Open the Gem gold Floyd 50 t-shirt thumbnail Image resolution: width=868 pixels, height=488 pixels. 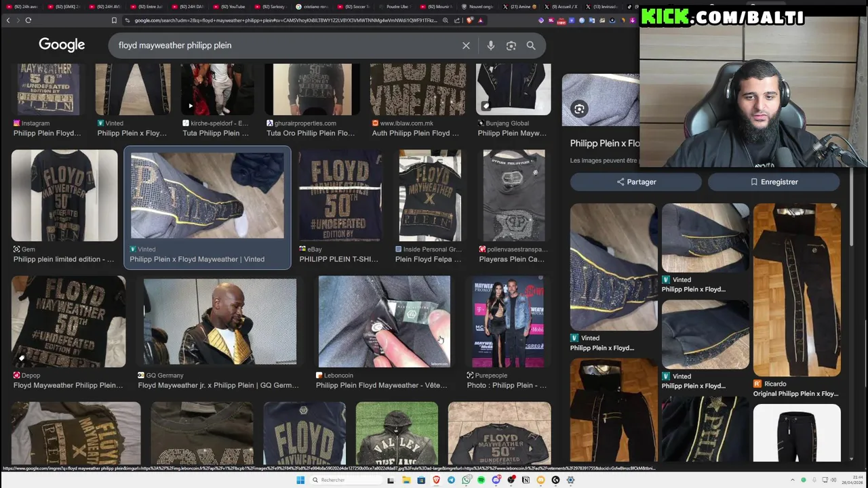64,195
